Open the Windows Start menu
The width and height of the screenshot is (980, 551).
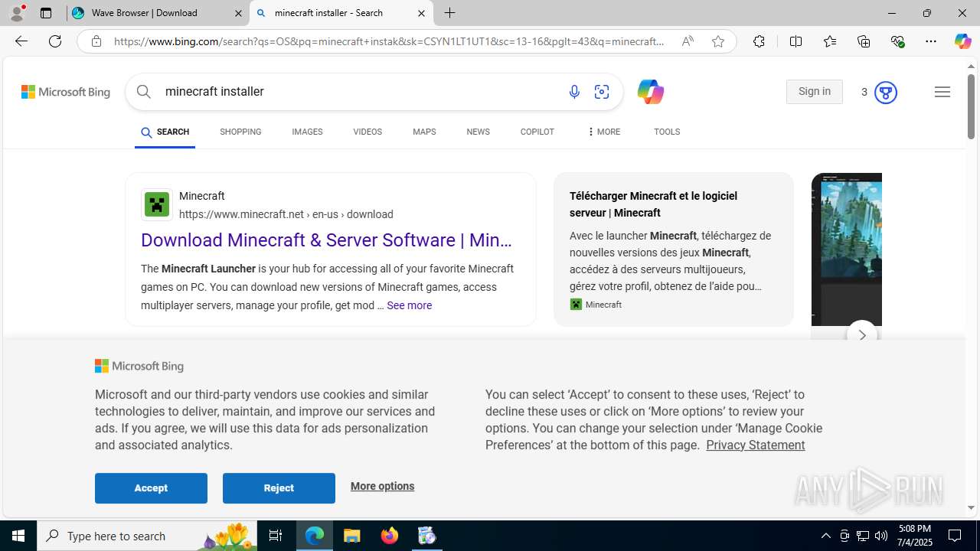click(18, 536)
